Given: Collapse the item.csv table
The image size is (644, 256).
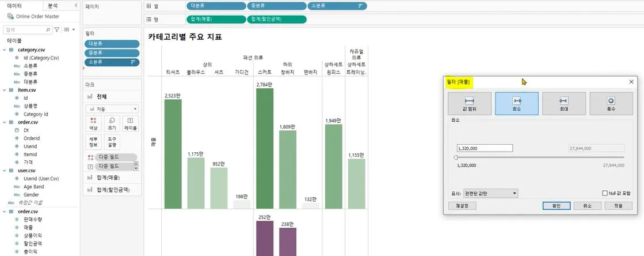Looking at the screenshot, I should [x=4, y=90].
